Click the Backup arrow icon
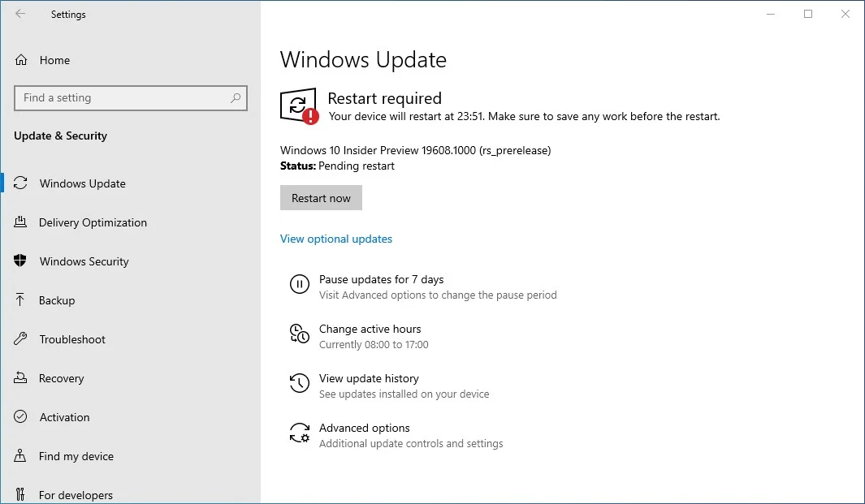 (20, 300)
